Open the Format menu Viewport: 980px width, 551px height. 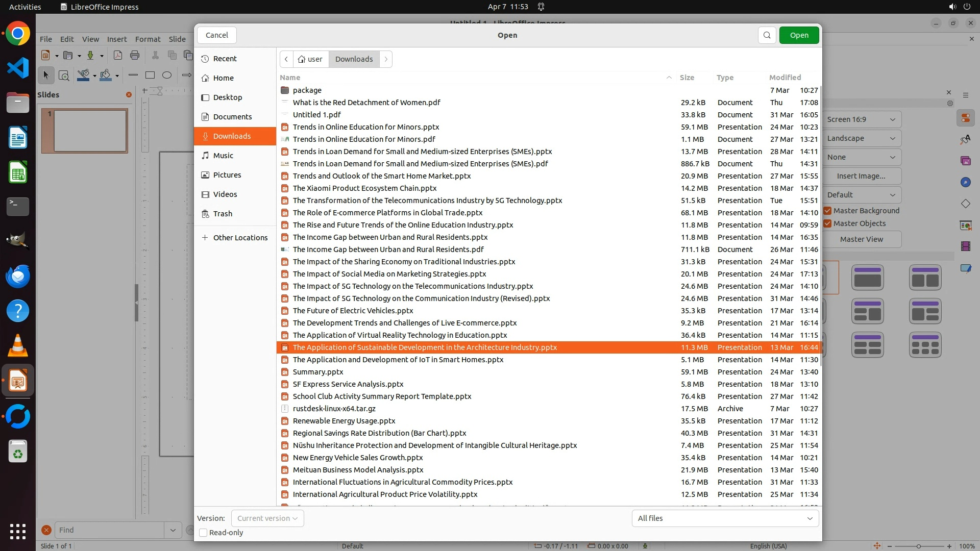tap(148, 39)
